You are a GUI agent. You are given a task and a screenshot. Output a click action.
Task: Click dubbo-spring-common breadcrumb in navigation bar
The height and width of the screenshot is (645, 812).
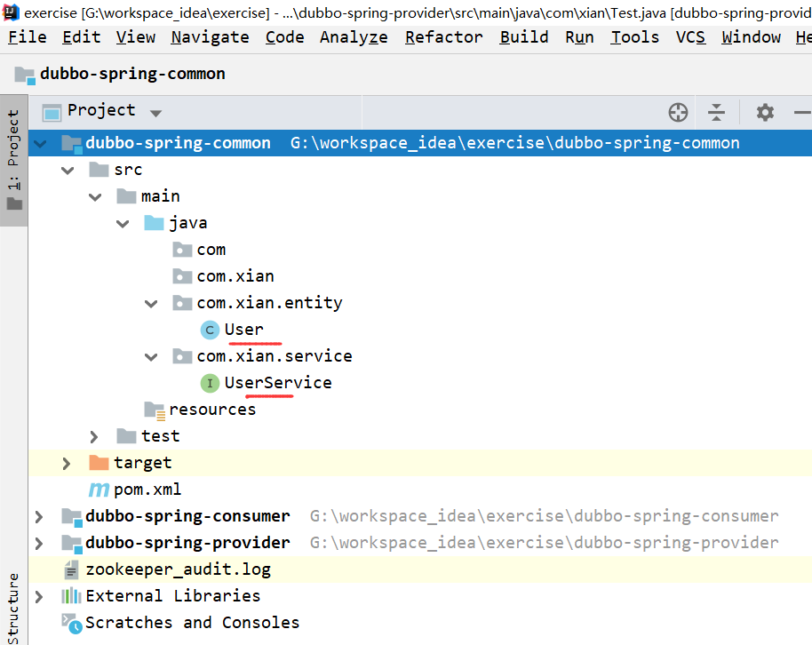[132, 74]
